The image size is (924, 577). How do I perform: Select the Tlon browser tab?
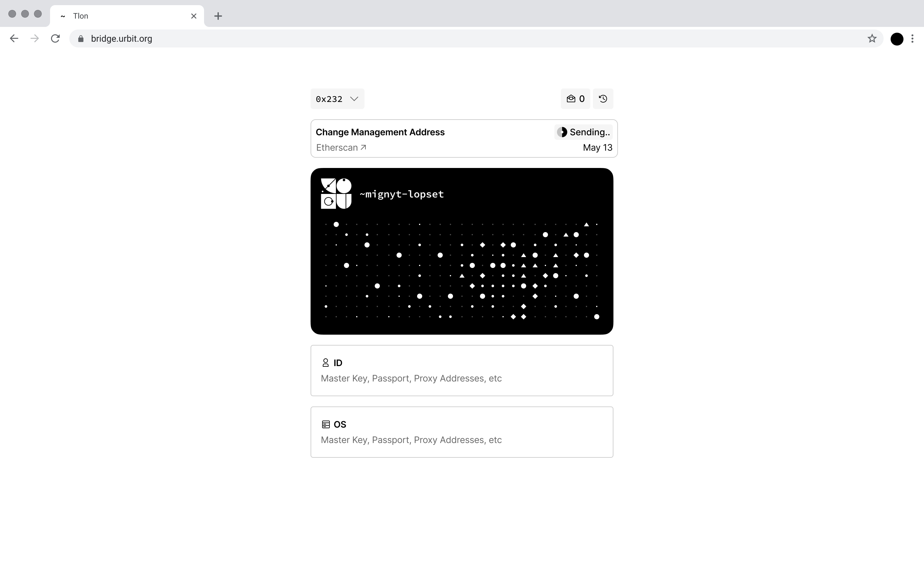[115, 16]
